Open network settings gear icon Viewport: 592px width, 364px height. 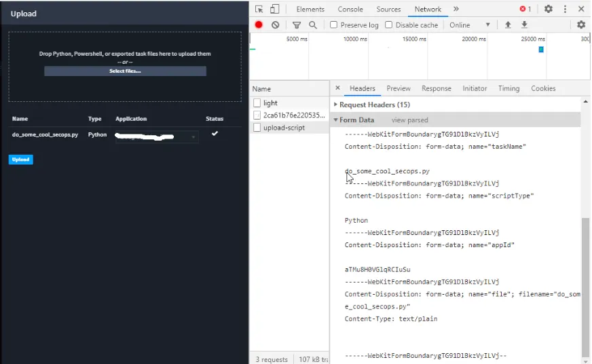point(580,25)
